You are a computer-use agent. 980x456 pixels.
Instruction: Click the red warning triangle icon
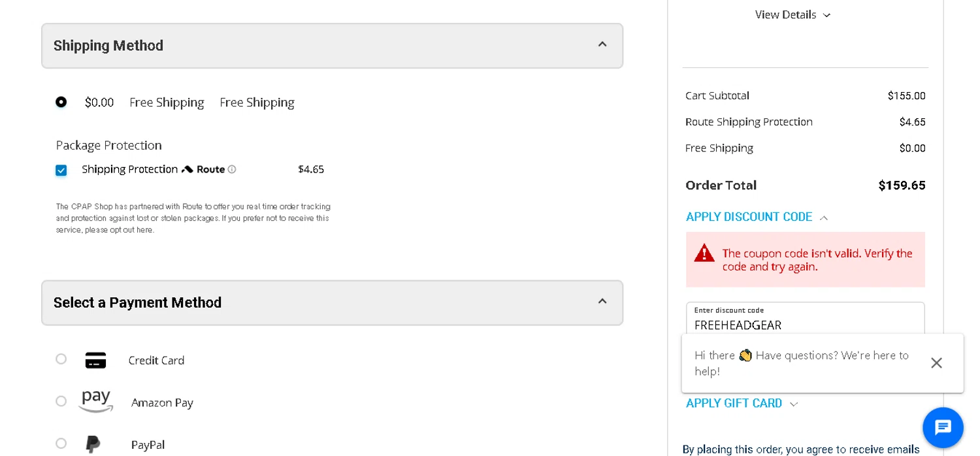[704, 253]
